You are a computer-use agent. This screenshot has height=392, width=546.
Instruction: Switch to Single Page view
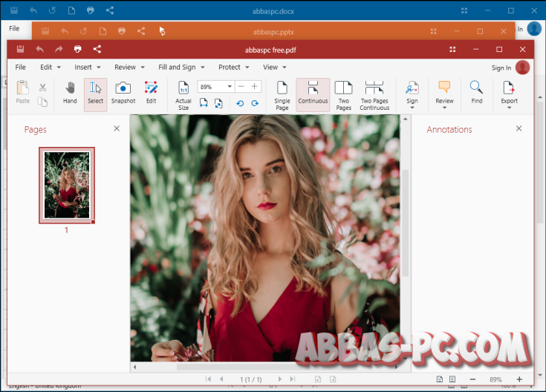click(282, 96)
